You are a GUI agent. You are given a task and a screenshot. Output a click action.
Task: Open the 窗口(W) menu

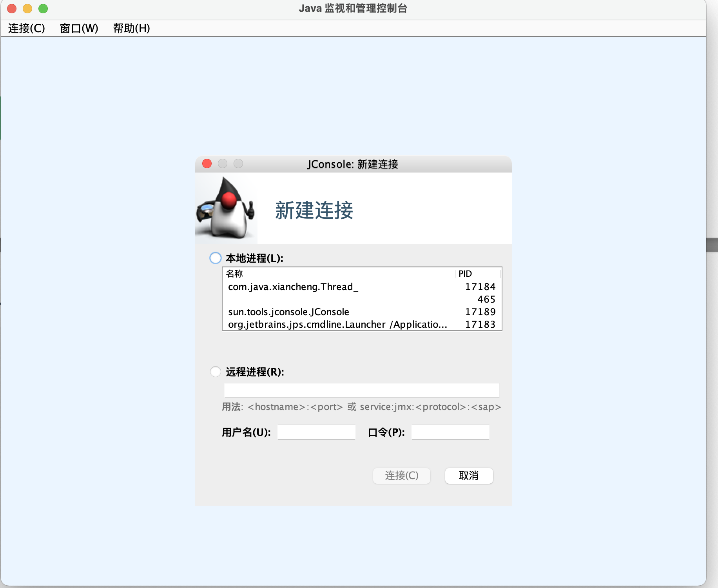coord(79,28)
